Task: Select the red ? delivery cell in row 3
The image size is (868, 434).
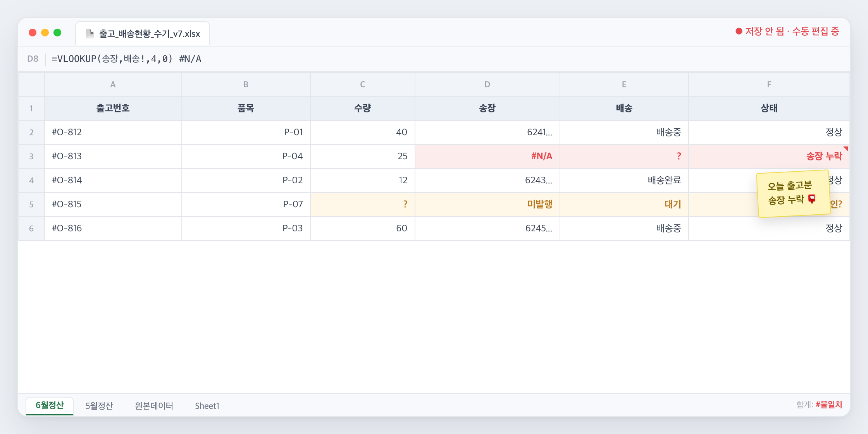Action: click(x=624, y=157)
